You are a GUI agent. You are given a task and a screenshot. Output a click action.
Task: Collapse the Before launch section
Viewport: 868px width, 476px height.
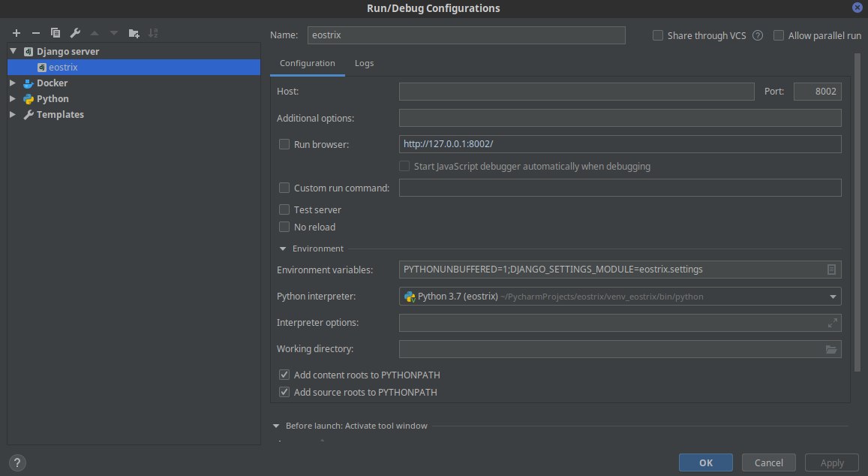tap(276, 426)
